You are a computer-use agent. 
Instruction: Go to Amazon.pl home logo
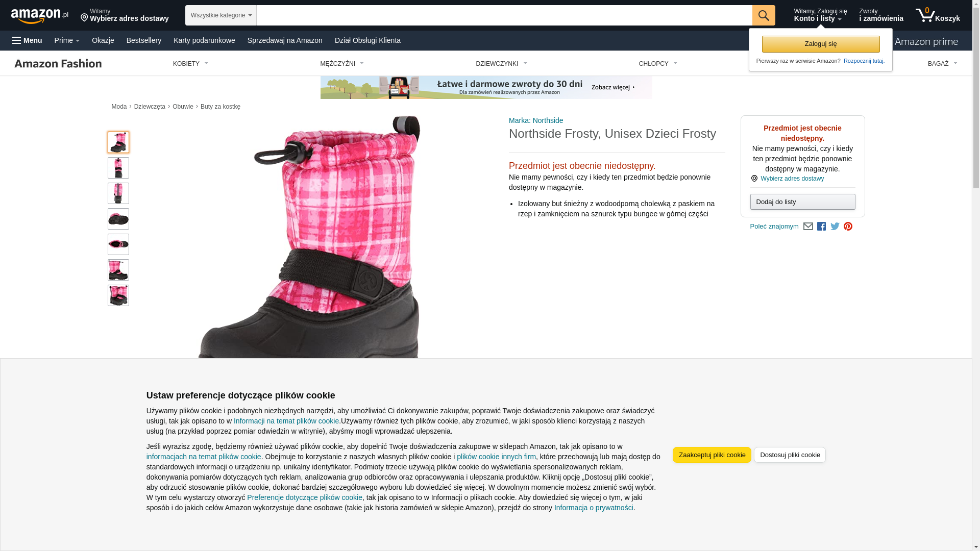[40, 16]
